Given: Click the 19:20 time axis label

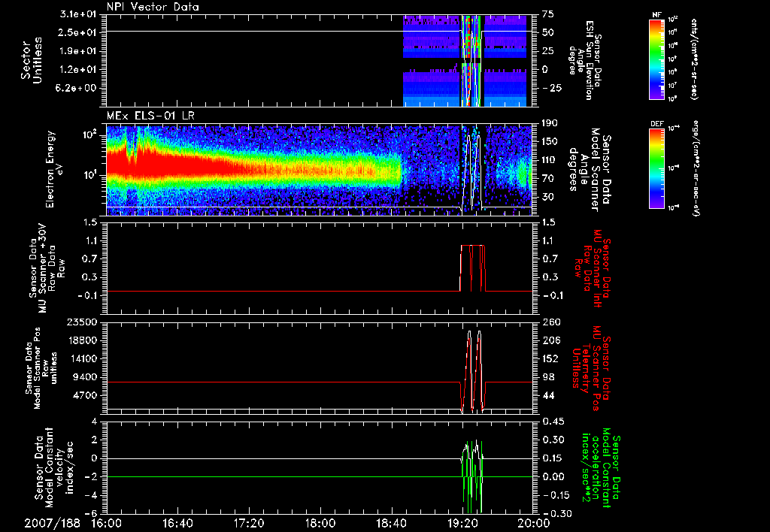Looking at the screenshot, I should coord(462,523).
